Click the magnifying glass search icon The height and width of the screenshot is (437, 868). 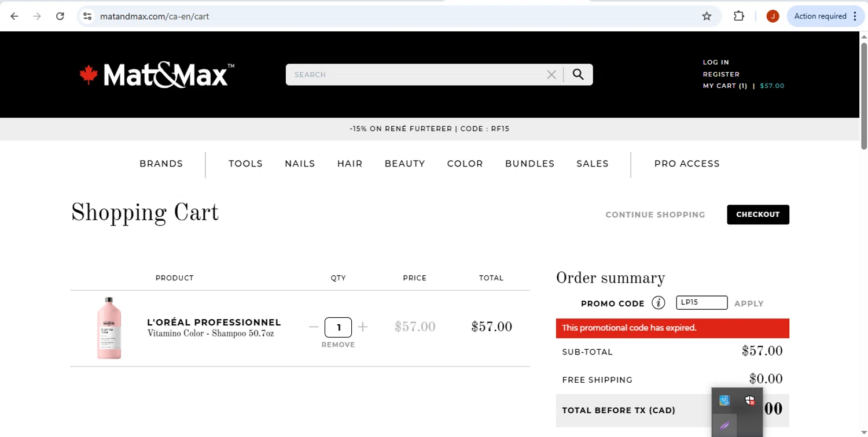(578, 74)
